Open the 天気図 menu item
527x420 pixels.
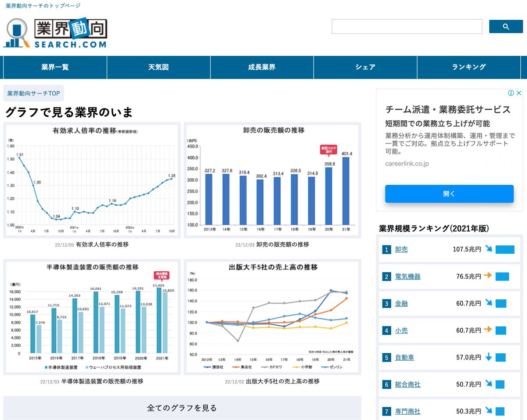tap(159, 67)
